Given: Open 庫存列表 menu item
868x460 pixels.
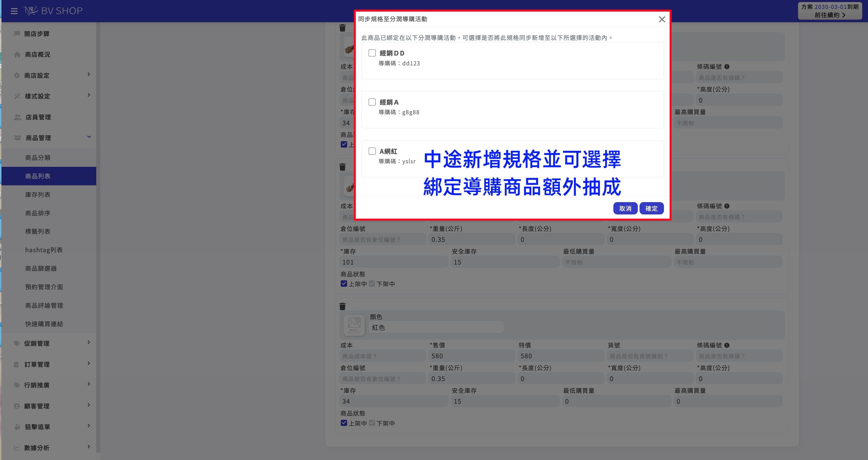Looking at the screenshot, I should (x=49, y=194).
